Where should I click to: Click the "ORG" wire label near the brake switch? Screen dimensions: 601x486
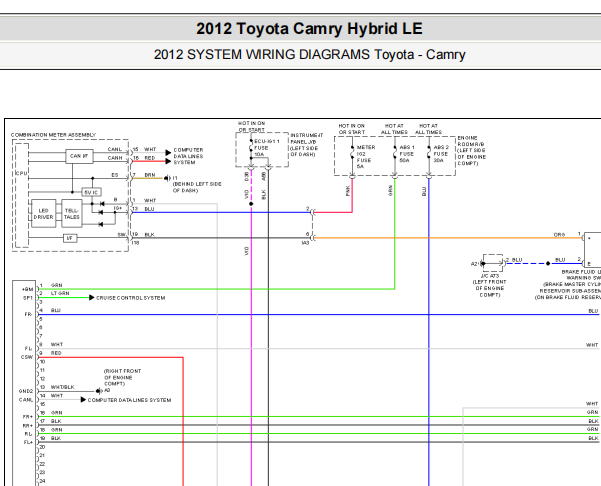[559, 235]
